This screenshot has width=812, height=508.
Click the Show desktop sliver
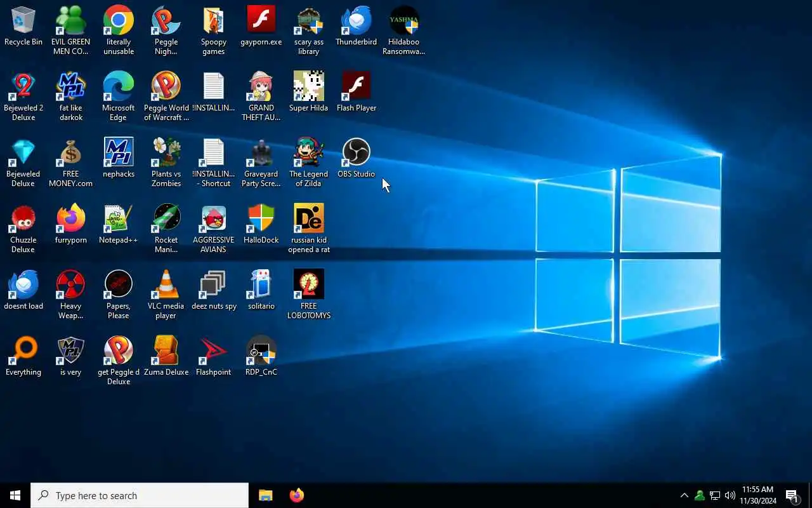click(810, 495)
